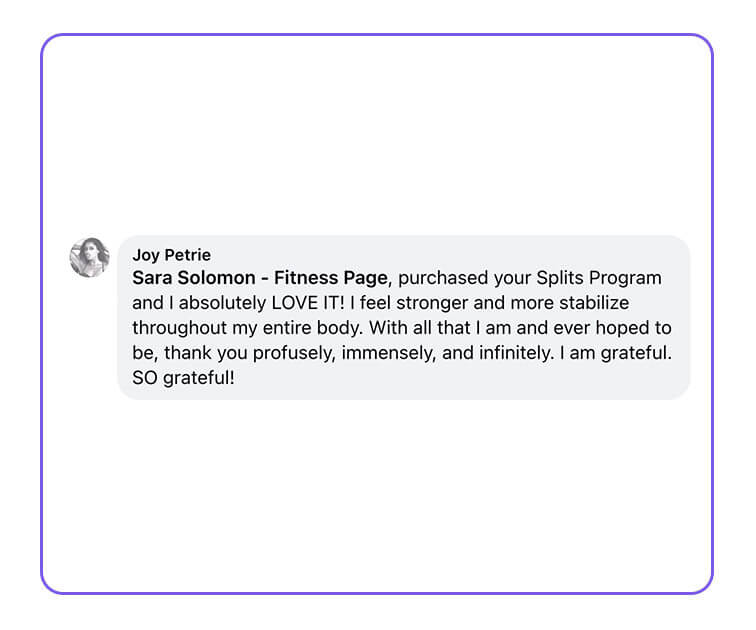Click the word "Sara" in the bold tag
Screen dimensions: 756x630
point(152,278)
